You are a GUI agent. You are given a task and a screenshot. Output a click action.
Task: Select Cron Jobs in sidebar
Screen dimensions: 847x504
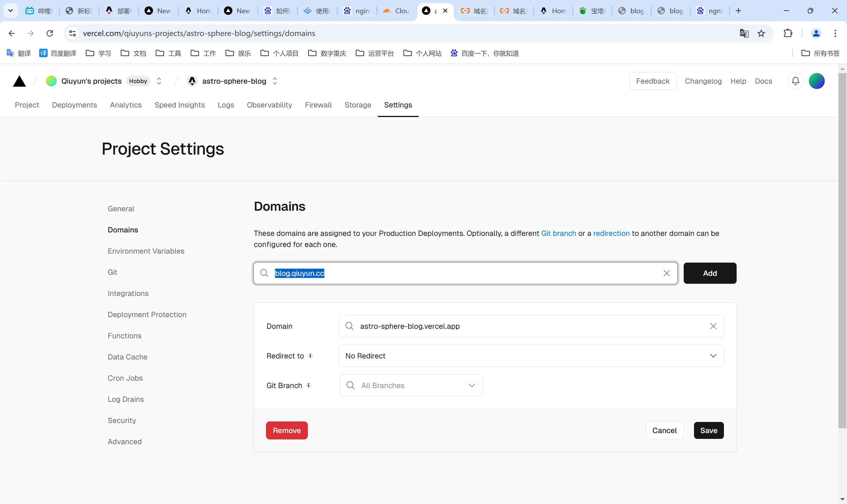(125, 378)
